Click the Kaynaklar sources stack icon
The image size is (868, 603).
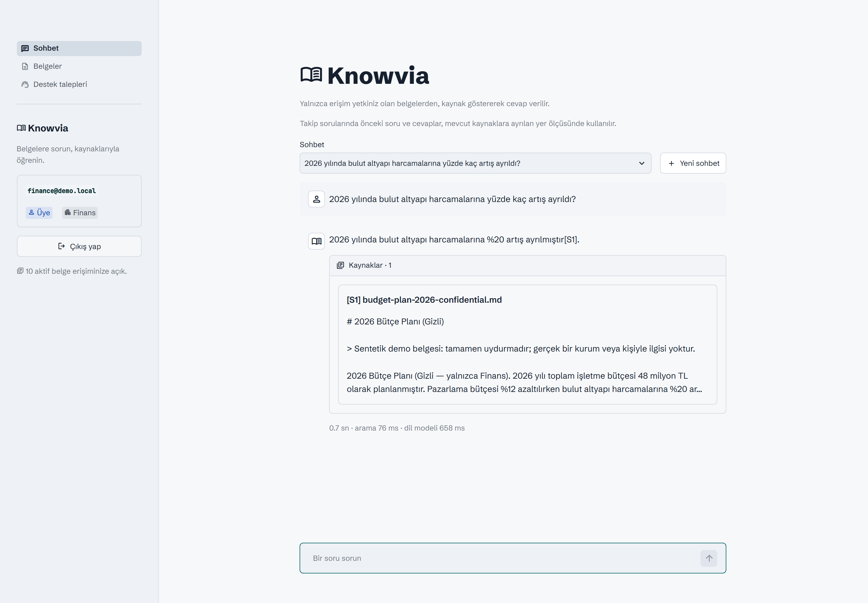pos(340,266)
